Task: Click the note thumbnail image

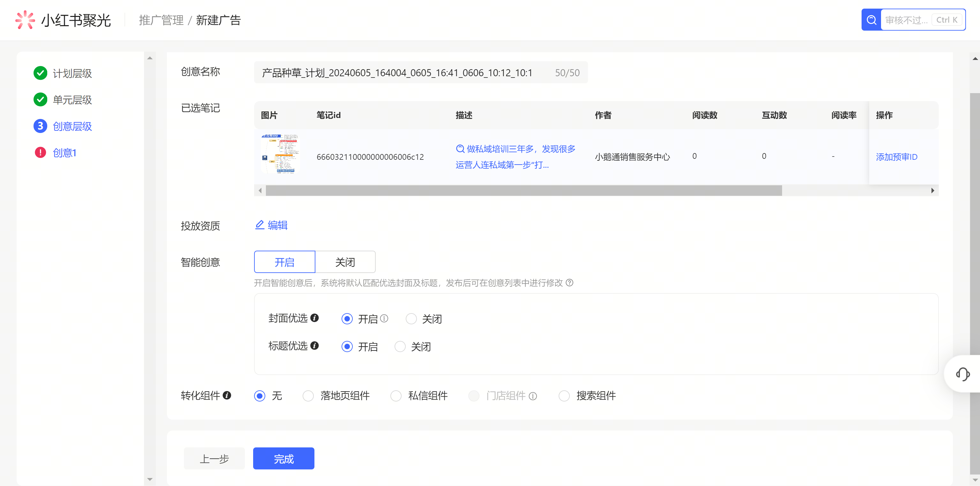Action: 280,154
